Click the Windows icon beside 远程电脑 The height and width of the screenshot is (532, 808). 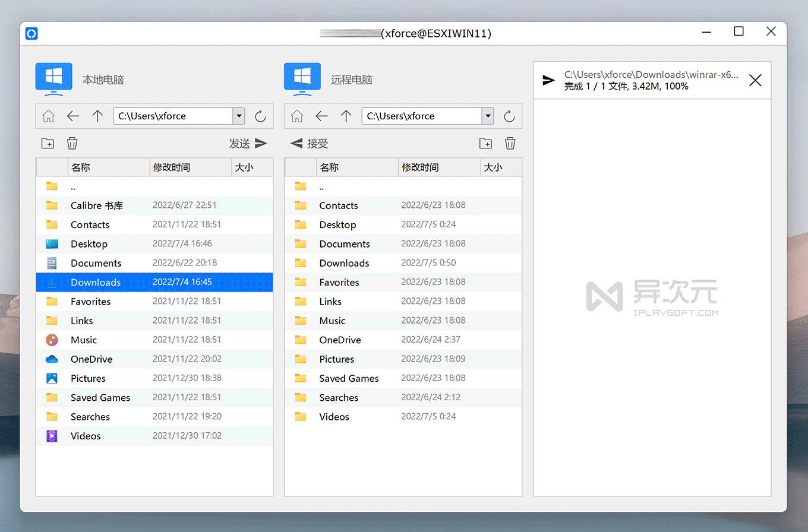pos(302,77)
